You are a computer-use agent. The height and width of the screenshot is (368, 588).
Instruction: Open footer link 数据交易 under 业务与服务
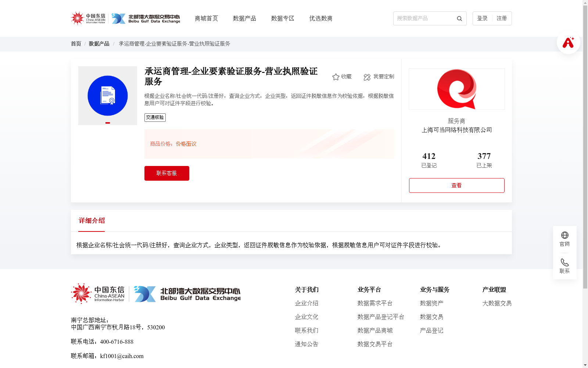(x=431, y=317)
